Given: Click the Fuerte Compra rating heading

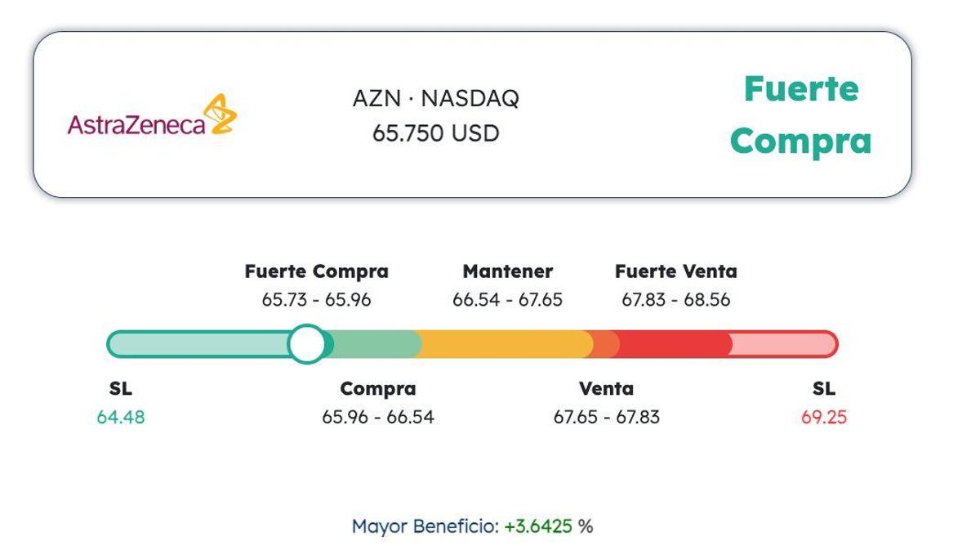Looking at the screenshot, I should [800, 114].
